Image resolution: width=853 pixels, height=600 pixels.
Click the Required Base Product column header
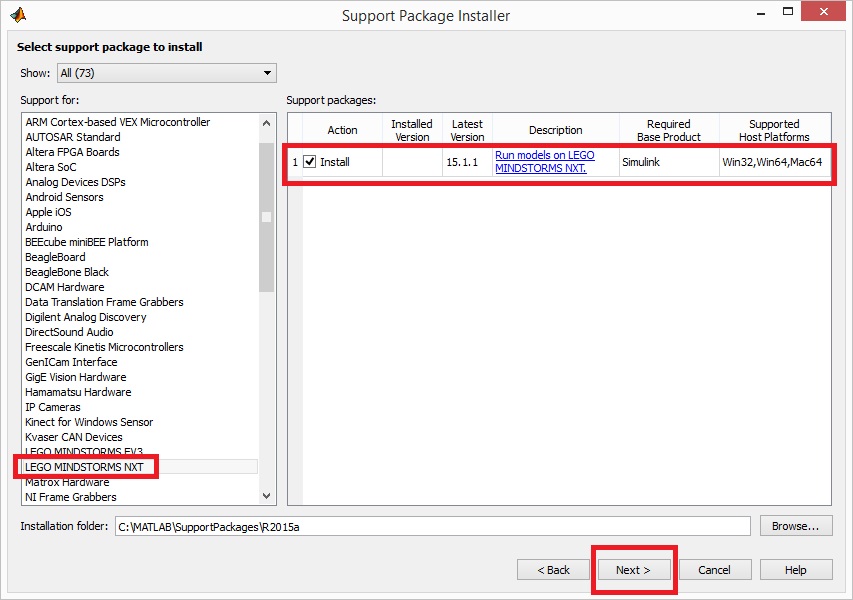(x=669, y=130)
